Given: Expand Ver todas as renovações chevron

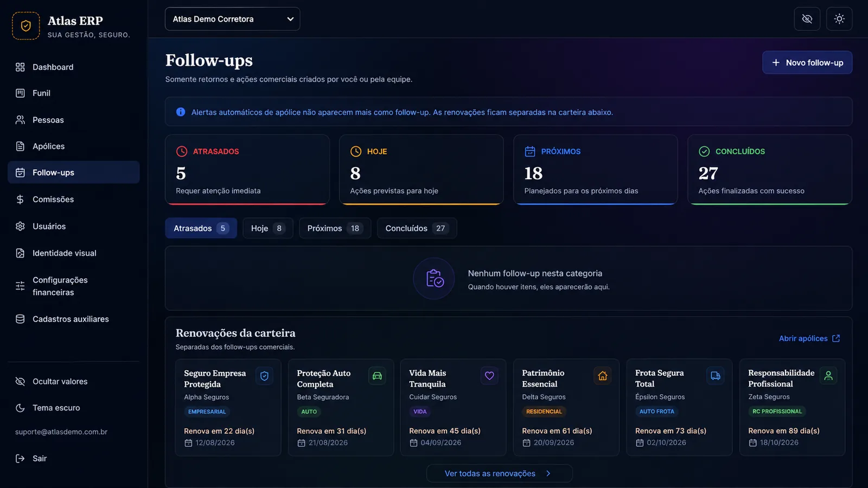Looking at the screenshot, I should pyautogui.click(x=548, y=473).
